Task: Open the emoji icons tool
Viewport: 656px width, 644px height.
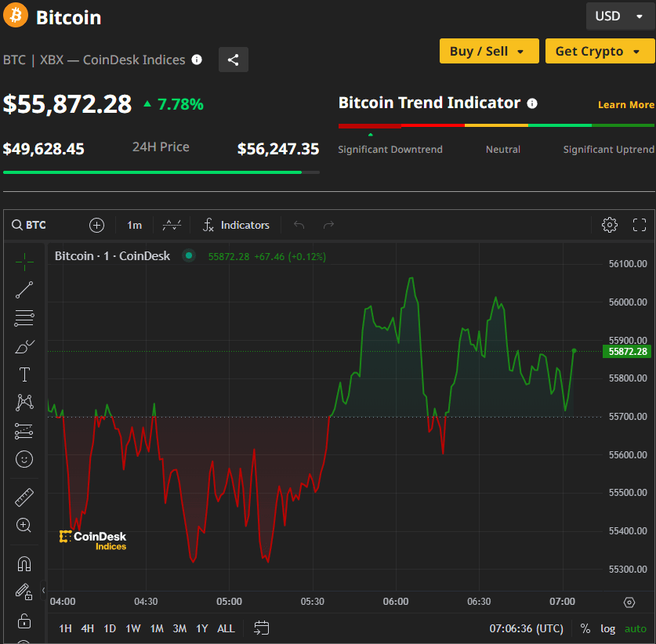Action: point(24,459)
